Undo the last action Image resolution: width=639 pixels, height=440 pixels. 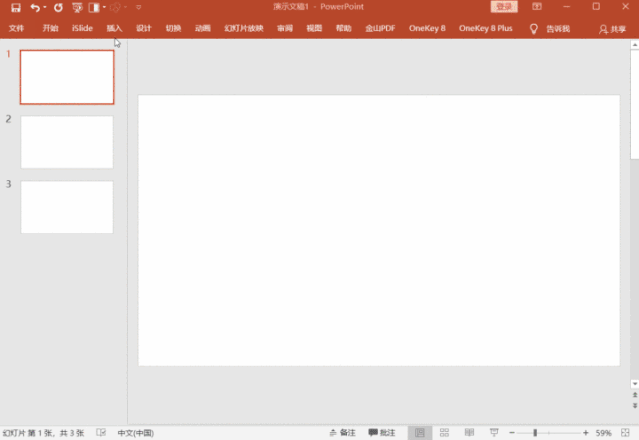pos(35,7)
